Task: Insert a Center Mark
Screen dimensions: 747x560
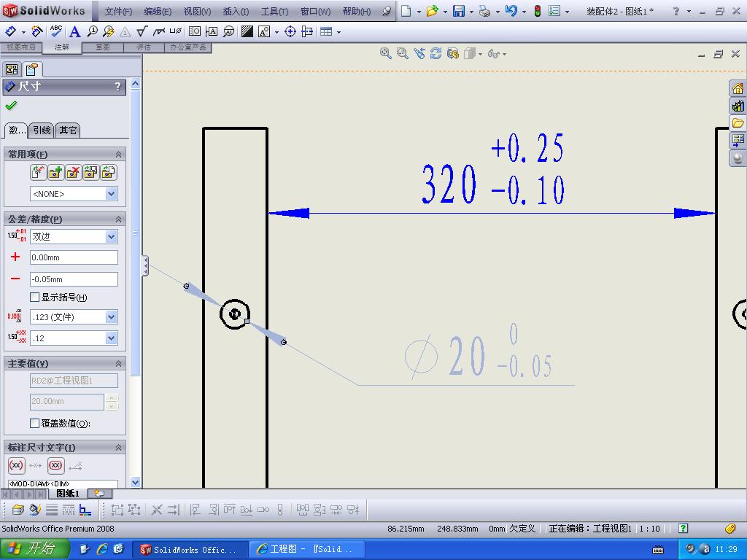Action: coord(290,31)
